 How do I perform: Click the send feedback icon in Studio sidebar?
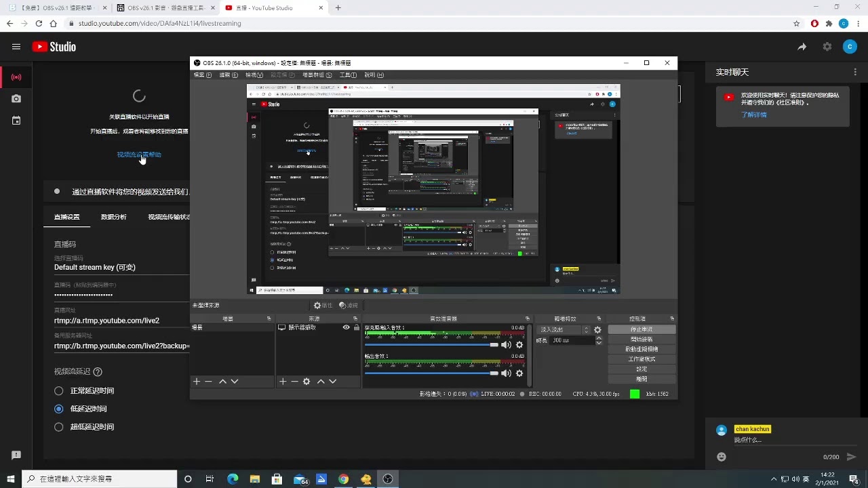click(16, 455)
